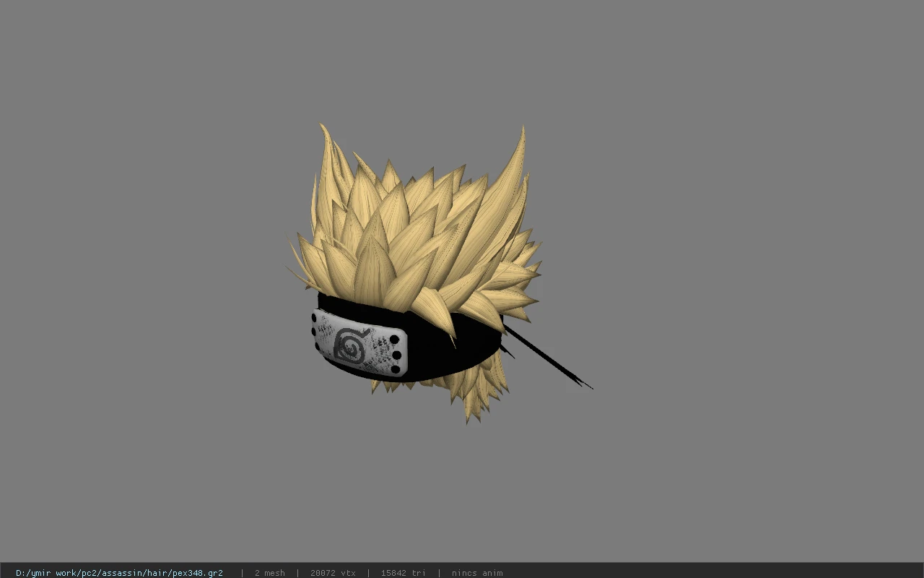Viewport: 924px width, 578px height.
Task: Click the 'nincs anim' status text
Action: pyautogui.click(x=477, y=573)
